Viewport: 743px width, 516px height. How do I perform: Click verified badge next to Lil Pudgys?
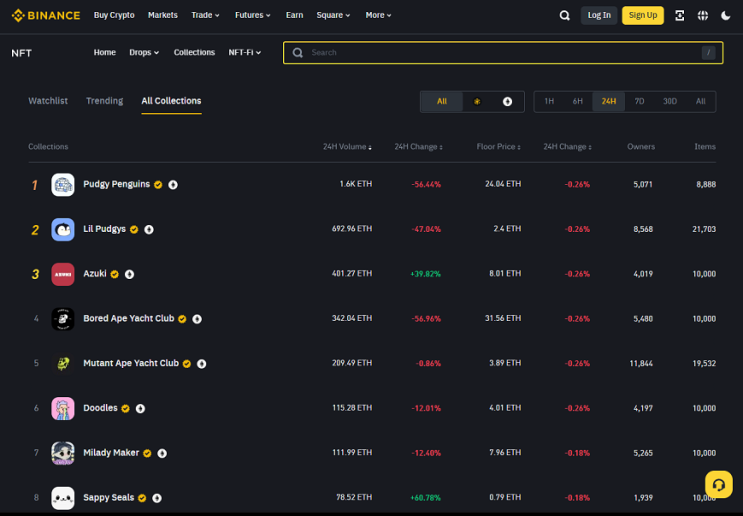[x=134, y=229]
